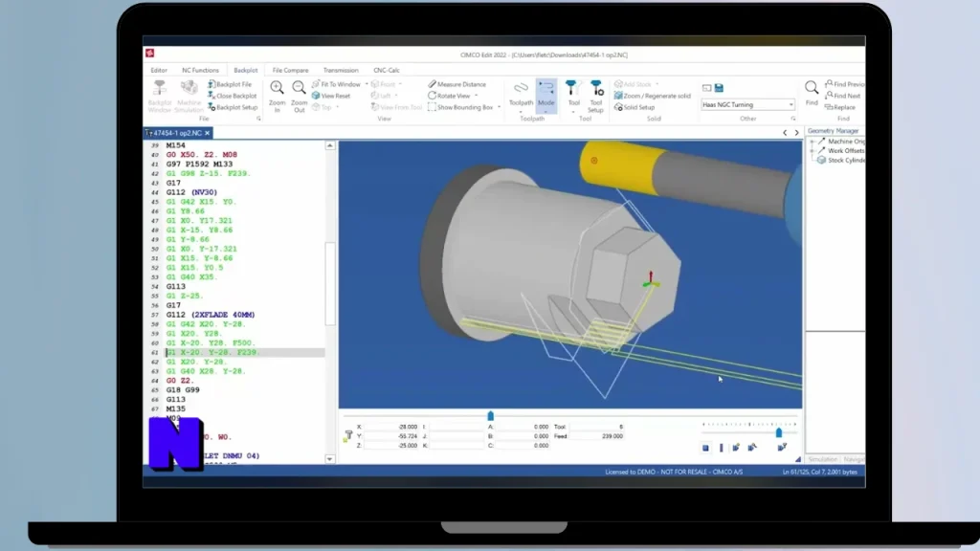Click the Zoom Out magnifier
Image resolution: width=980 pixels, height=551 pixels.
[299, 87]
